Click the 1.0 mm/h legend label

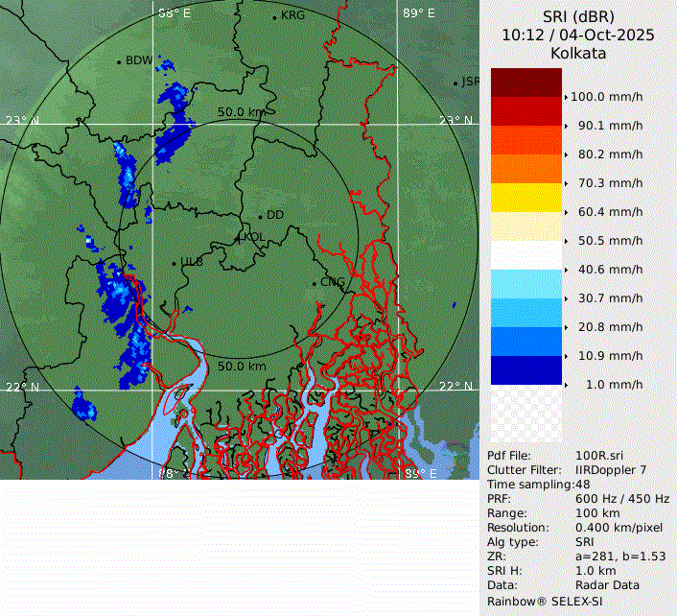(x=615, y=385)
